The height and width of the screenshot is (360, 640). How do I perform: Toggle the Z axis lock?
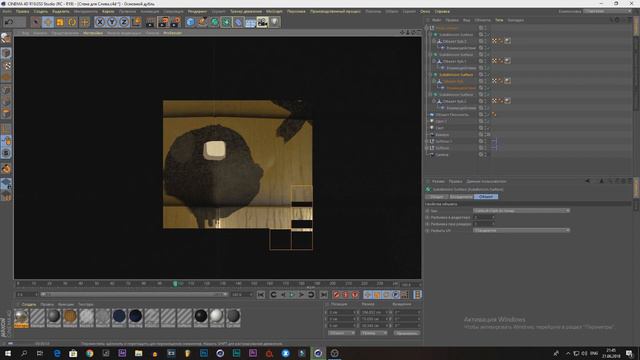(x=124, y=22)
